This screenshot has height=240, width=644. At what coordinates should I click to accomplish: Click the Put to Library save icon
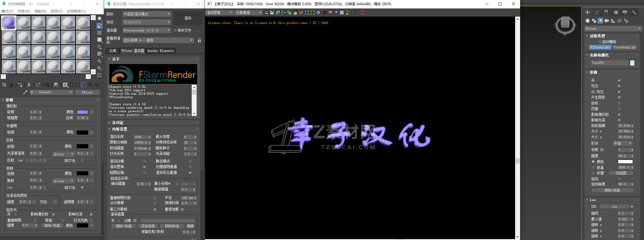pos(56,85)
